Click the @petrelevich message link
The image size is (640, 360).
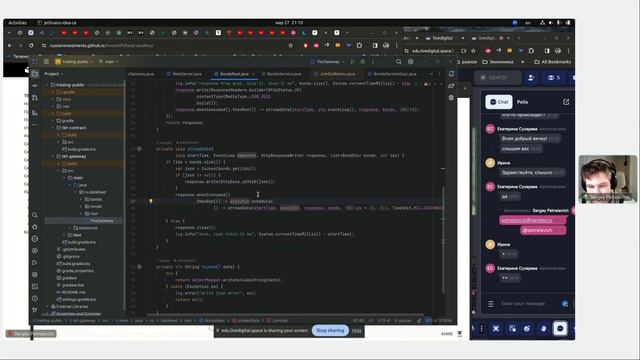(542, 230)
